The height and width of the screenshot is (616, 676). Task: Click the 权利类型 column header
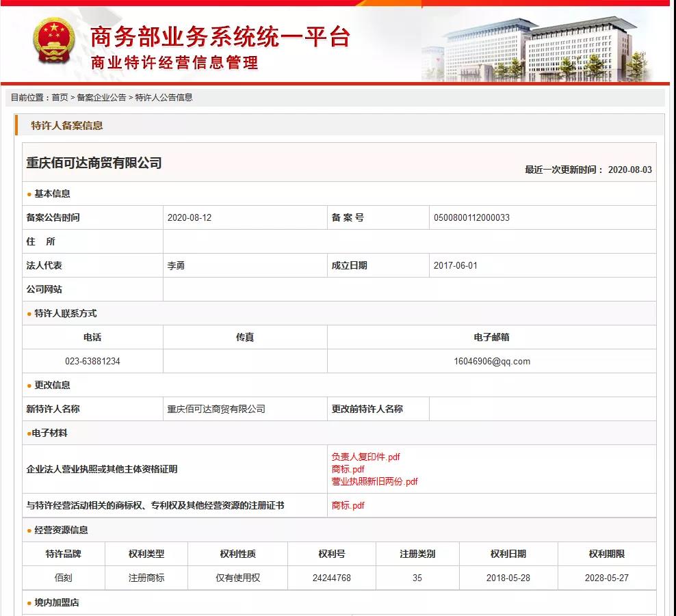coord(146,554)
